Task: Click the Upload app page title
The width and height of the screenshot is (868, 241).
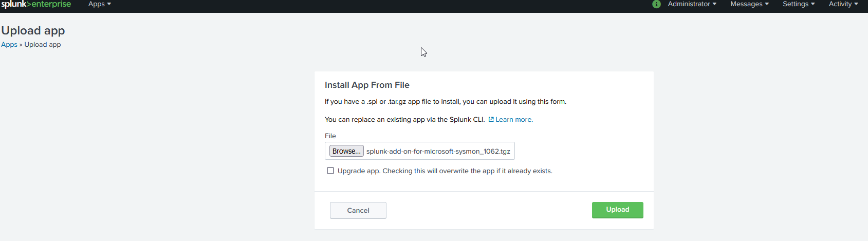Action: point(33,31)
